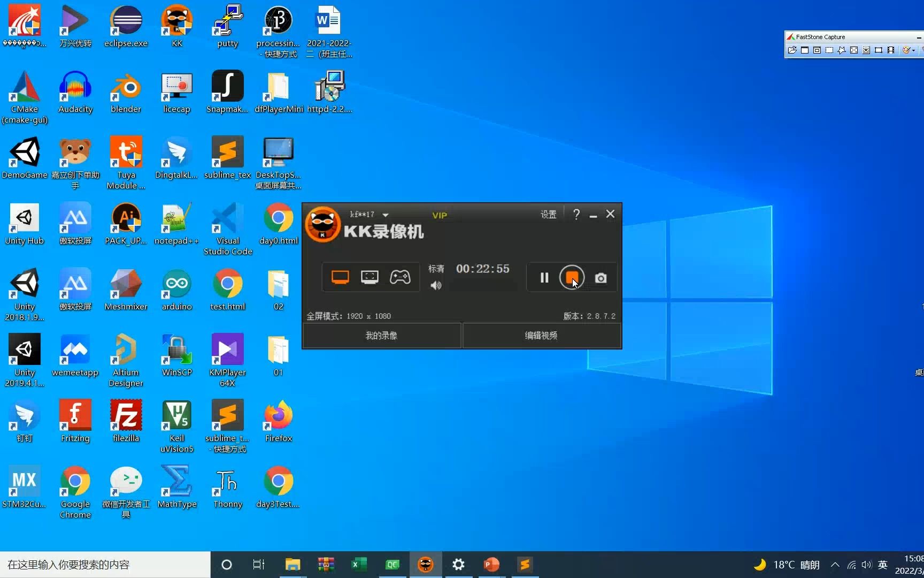Open Settings gear in the taskbar
Image resolution: width=924 pixels, height=578 pixels.
coord(458,565)
